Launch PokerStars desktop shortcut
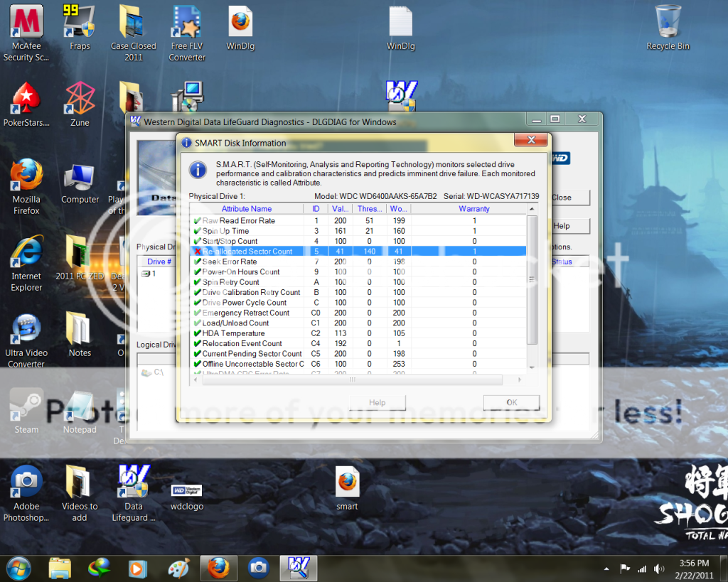728x582 pixels. [26, 104]
